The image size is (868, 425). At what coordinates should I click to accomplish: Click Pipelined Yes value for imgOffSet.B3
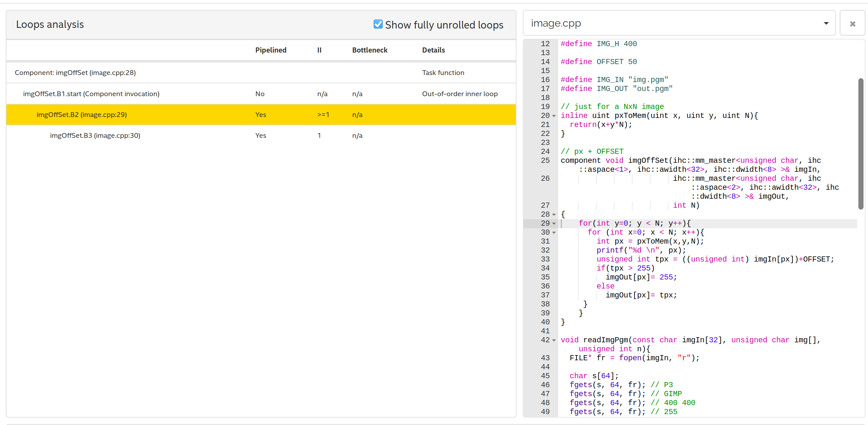coord(260,136)
